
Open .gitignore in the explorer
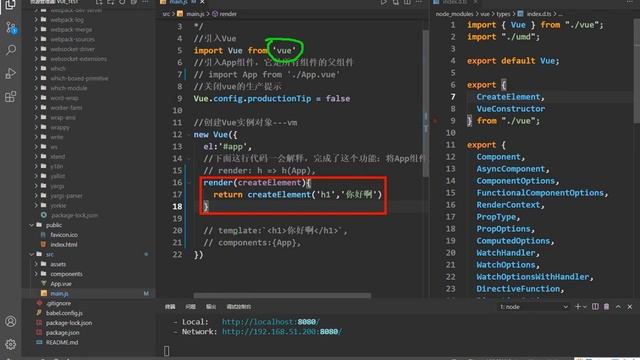(58, 303)
